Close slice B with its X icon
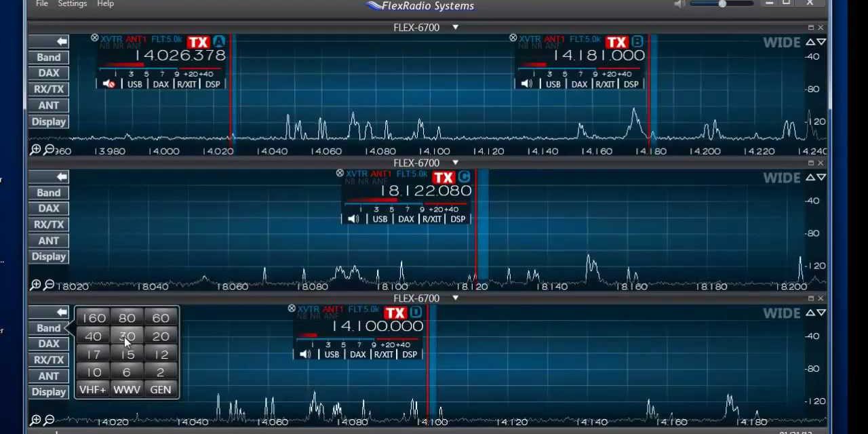The width and height of the screenshot is (868, 434). click(513, 38)
